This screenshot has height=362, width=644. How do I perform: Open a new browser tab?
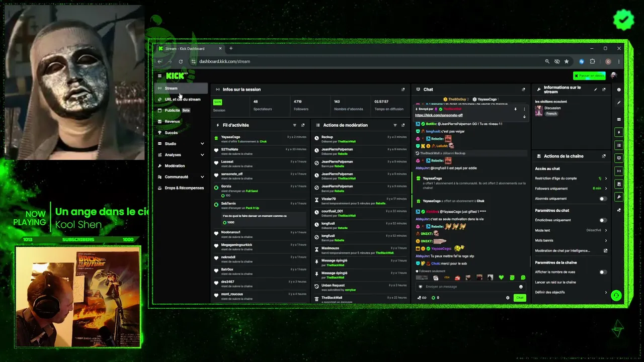[231, 48]
